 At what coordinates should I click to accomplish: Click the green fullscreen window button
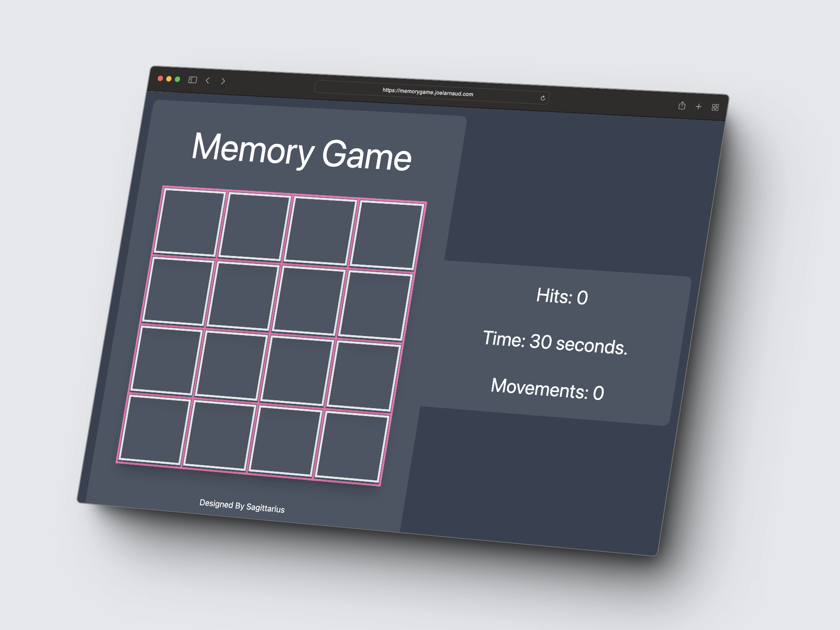click(177, 79)
